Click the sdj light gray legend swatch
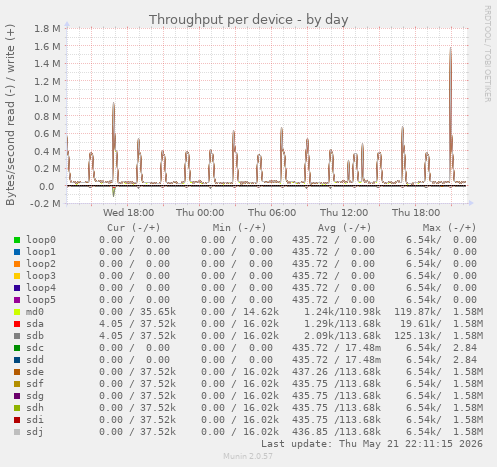The width and height of the screenshot is (497, 467). pos(17,432)
